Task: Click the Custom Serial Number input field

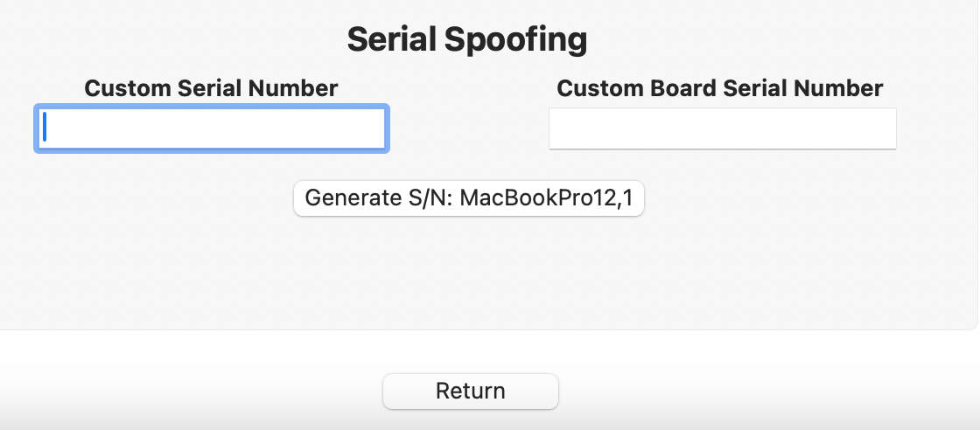Action: 211,128
